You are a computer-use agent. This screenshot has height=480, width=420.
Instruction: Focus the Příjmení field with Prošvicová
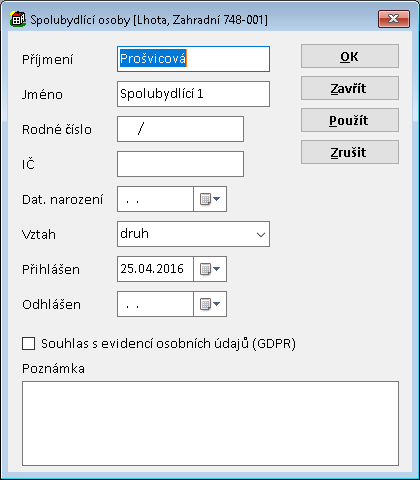click(193, 59)
